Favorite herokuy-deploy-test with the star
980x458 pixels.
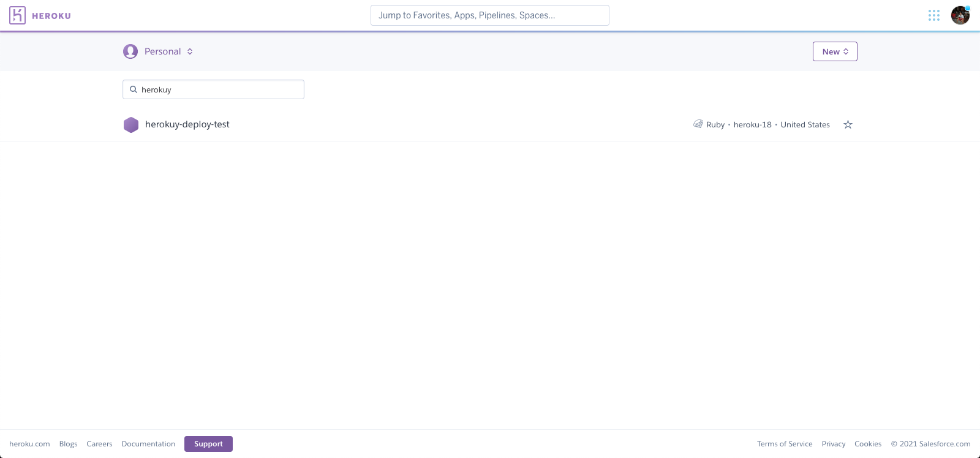coord(848,124)
